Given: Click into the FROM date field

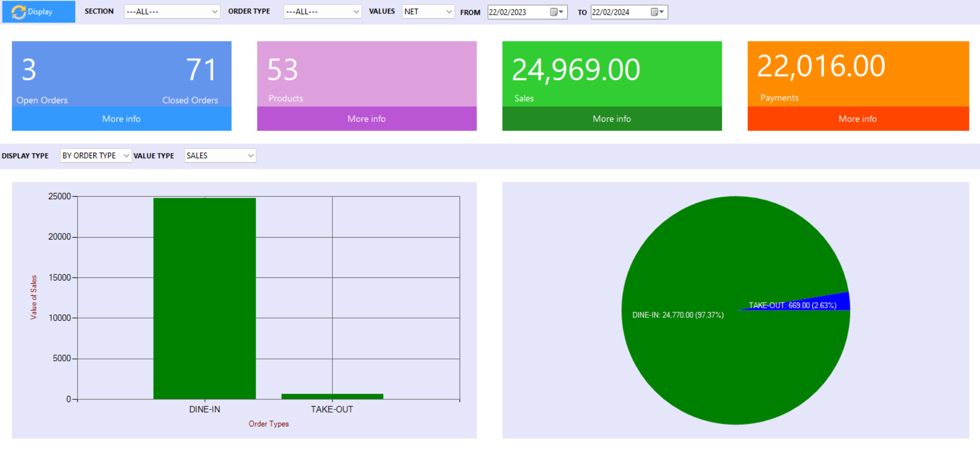Looking at the screenshot, I should 517,12.
